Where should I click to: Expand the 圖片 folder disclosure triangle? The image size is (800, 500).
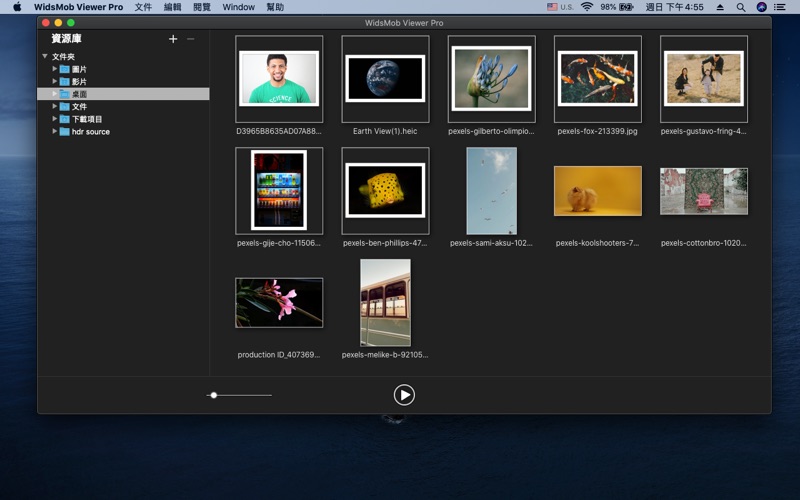(55, 69)
